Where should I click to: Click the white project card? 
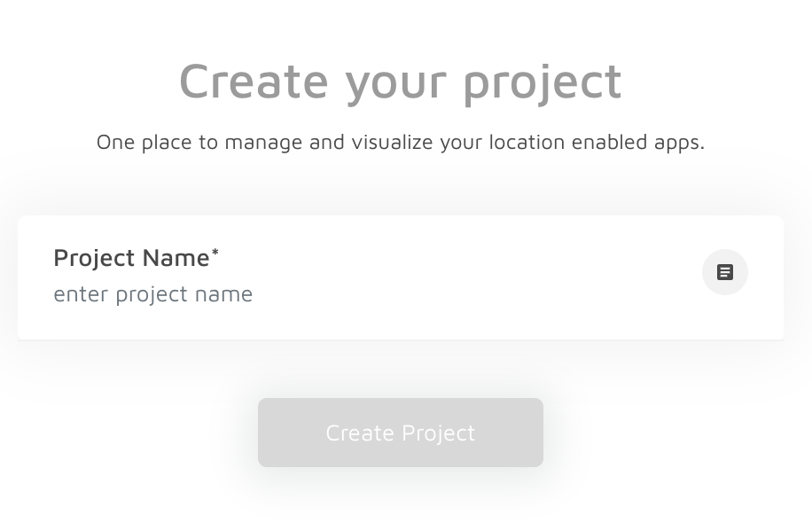click(x=400, y=277)
